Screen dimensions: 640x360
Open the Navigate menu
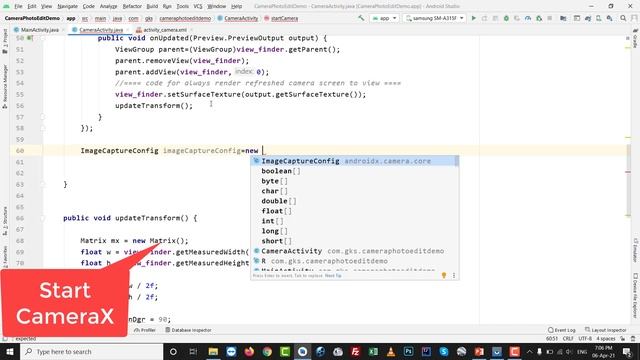coord(67,6)
